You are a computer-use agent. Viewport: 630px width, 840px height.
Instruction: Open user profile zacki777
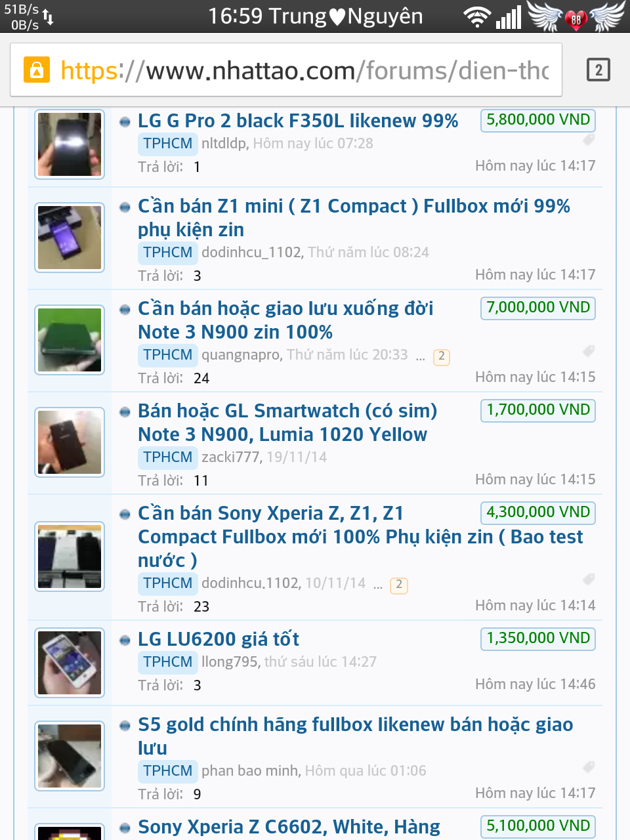(230, 457)
